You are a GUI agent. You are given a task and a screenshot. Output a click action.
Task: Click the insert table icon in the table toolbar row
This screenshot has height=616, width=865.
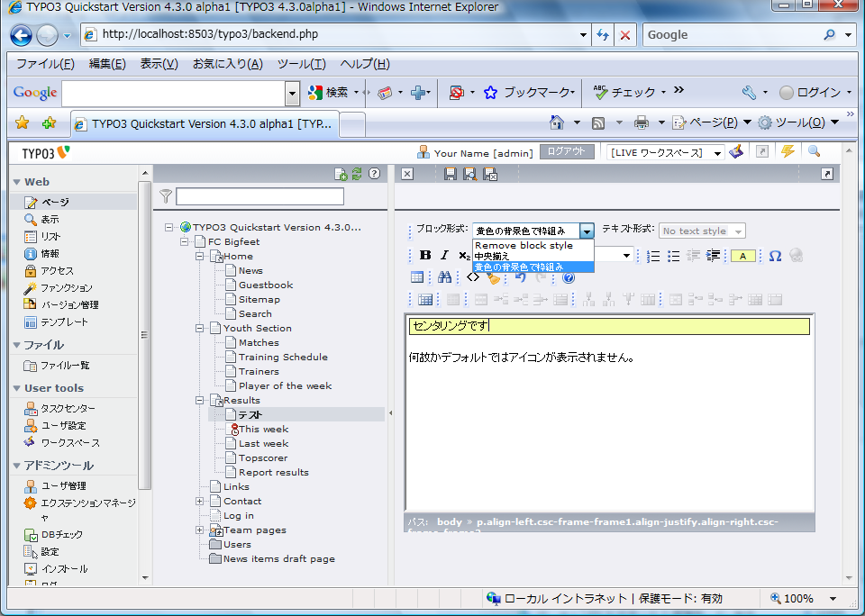[425, 300]
